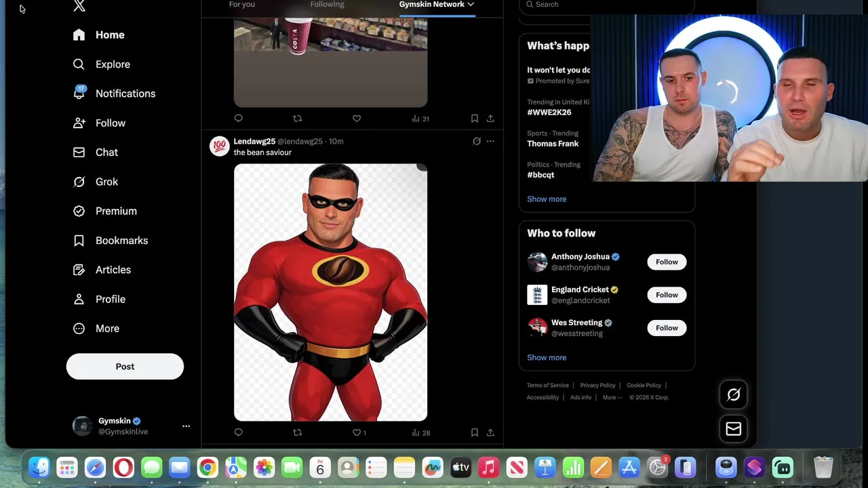
Task: View analytics showing 31 views
Action: point(420,119)
